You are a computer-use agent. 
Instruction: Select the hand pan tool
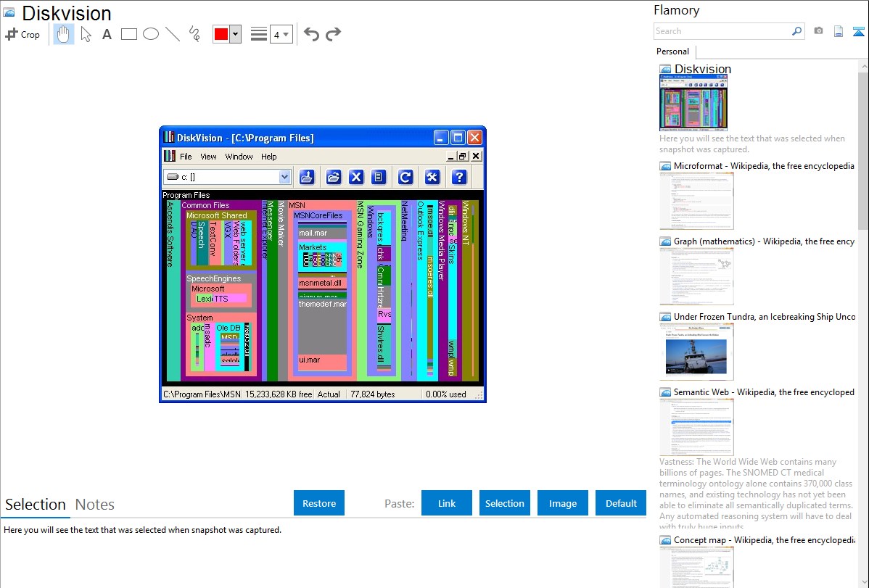(63, 34)
